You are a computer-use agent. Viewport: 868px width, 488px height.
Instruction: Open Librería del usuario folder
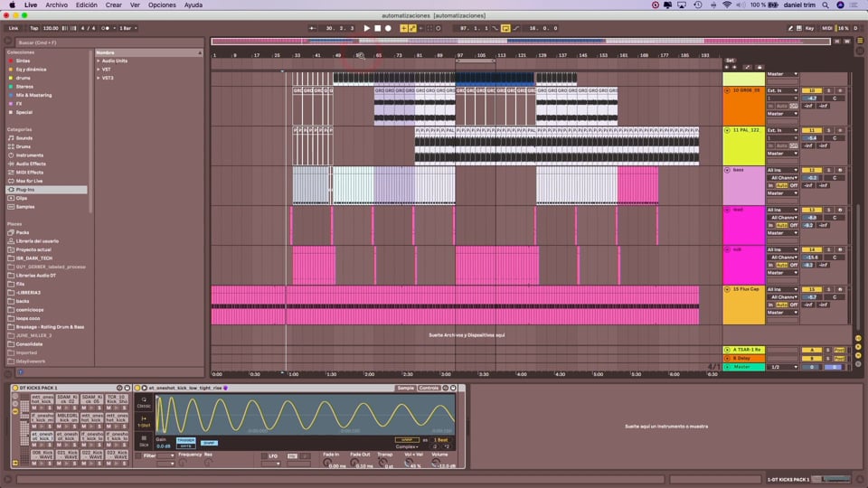coord(37,241)
